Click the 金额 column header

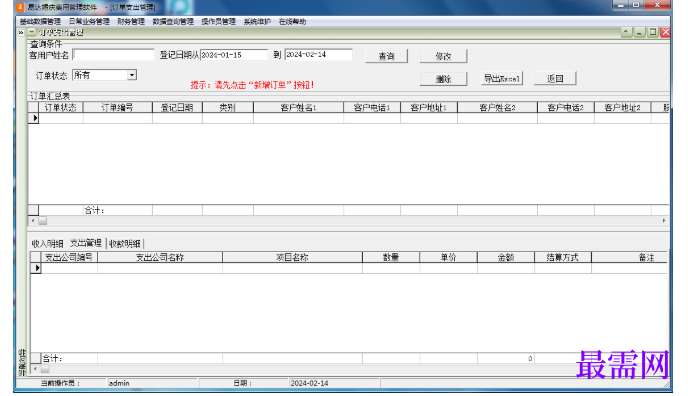tap(506, 257)
